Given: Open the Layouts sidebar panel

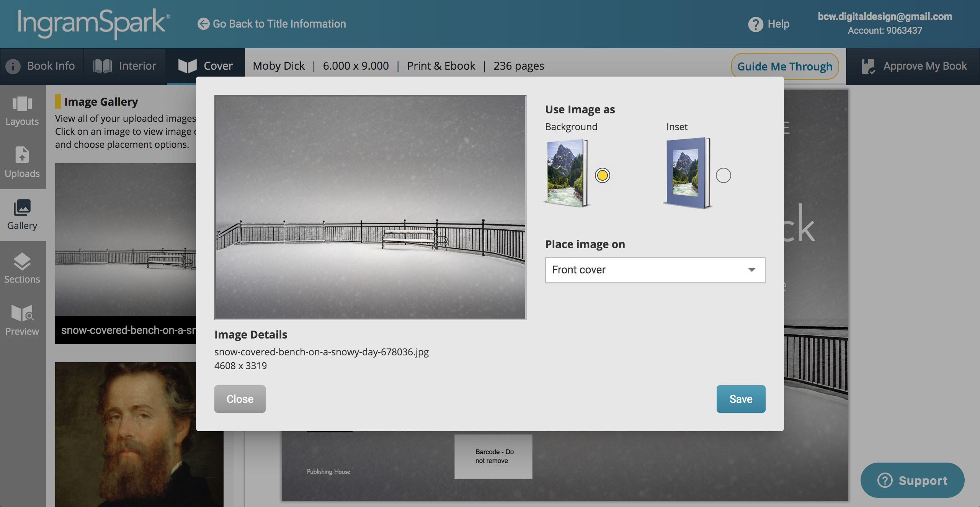Looking at the screenshot, I should click(x=22, y=111).
